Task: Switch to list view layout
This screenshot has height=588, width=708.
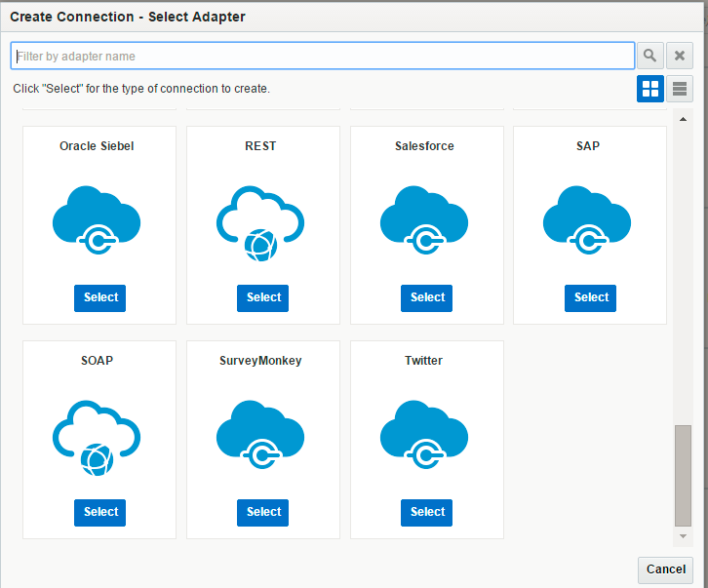Action: coord(680,89)
